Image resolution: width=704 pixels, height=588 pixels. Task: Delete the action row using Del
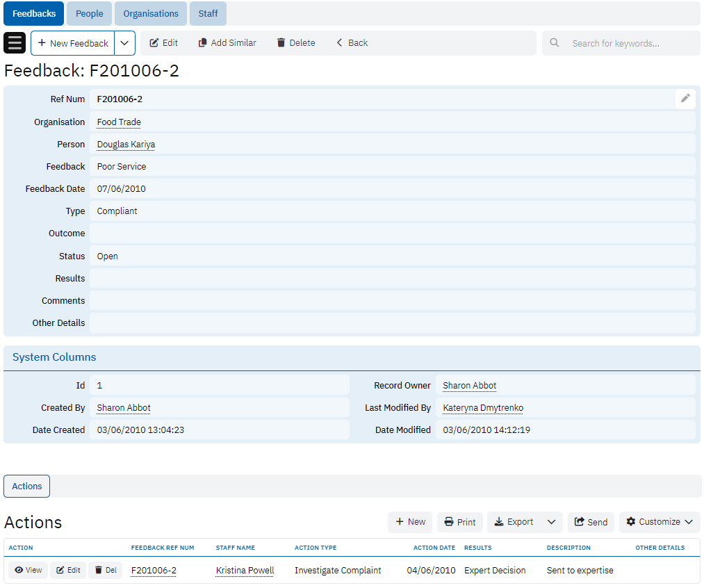(105, 570)
